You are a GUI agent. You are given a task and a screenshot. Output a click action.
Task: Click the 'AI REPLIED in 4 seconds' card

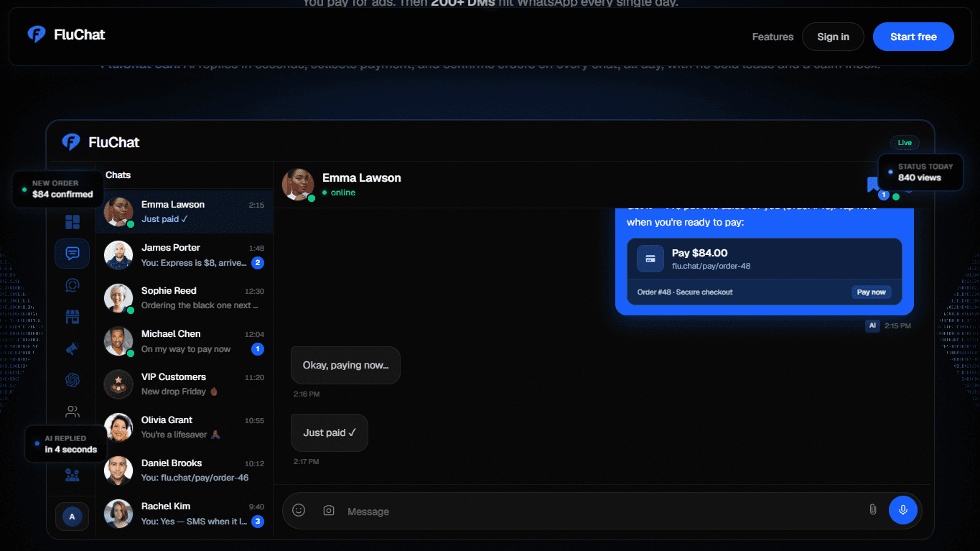tap(65, 444)
